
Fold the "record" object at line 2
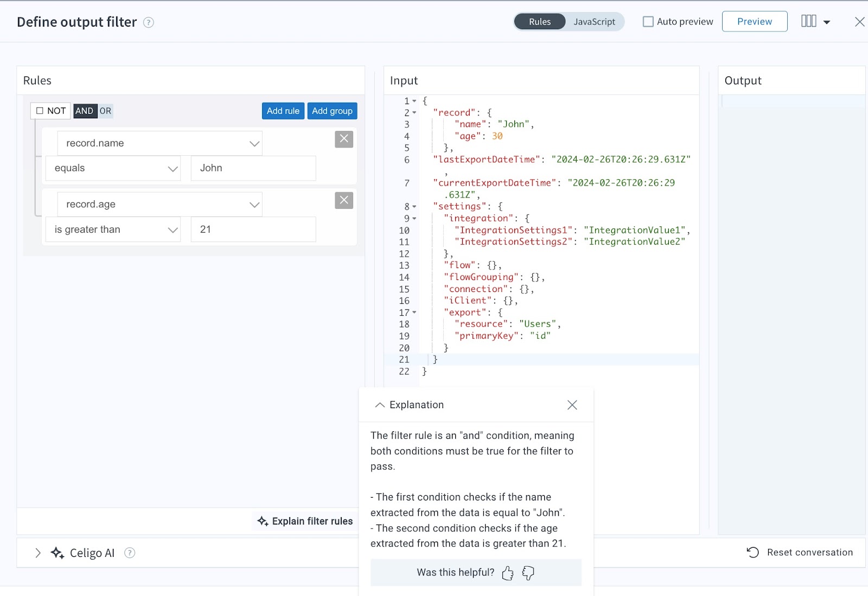click(414, 113)
